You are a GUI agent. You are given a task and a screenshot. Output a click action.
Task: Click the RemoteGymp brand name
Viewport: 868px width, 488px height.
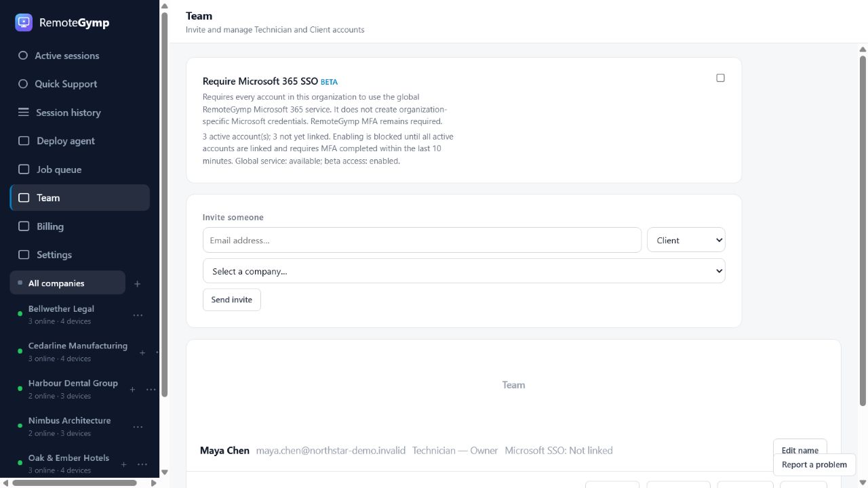tap(74, 22)
